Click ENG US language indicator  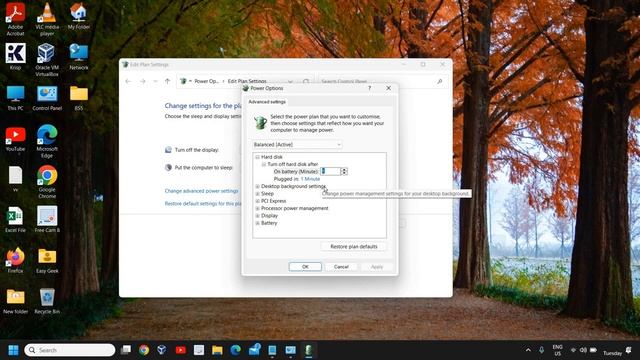558,350
